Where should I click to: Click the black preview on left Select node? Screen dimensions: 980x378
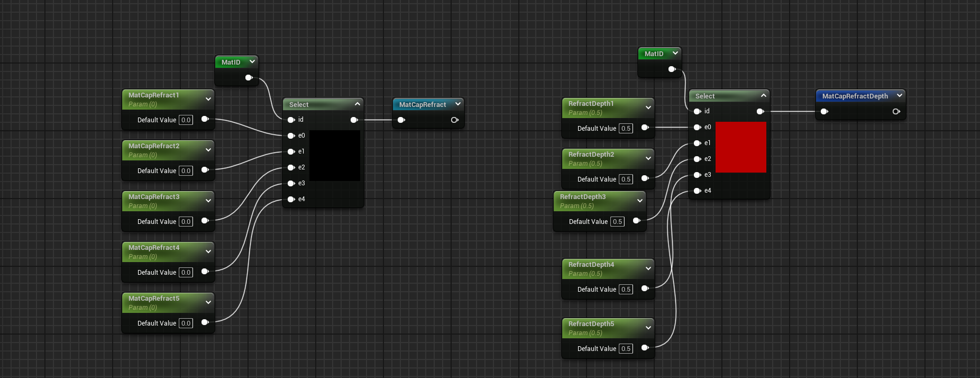click(334, 156)
